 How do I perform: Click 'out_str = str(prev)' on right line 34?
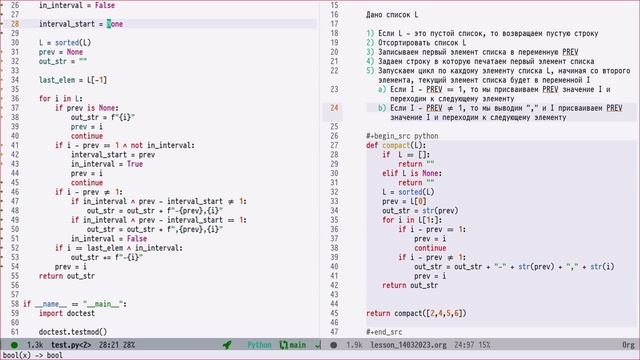[420, 211]
